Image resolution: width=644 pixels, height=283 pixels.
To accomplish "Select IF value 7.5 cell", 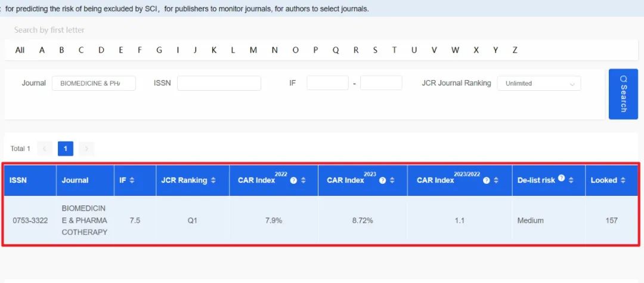I will pos(135,220).
